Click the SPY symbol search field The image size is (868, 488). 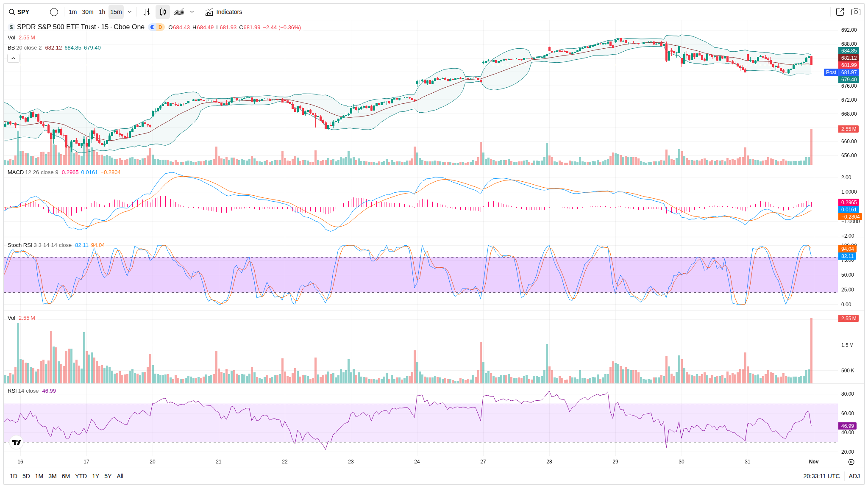coord(23,12)
